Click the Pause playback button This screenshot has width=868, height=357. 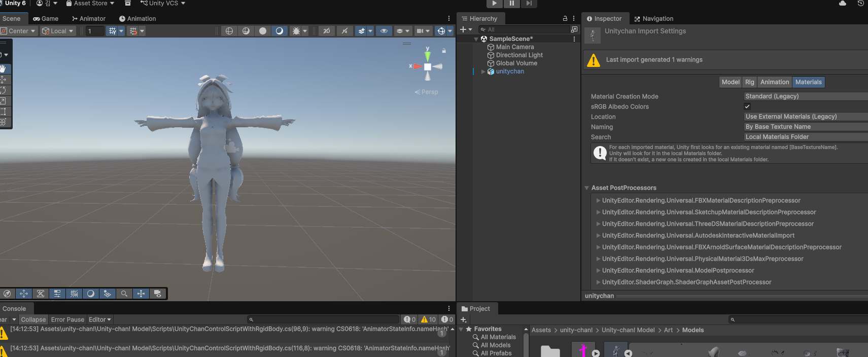(x=511, y=4)
